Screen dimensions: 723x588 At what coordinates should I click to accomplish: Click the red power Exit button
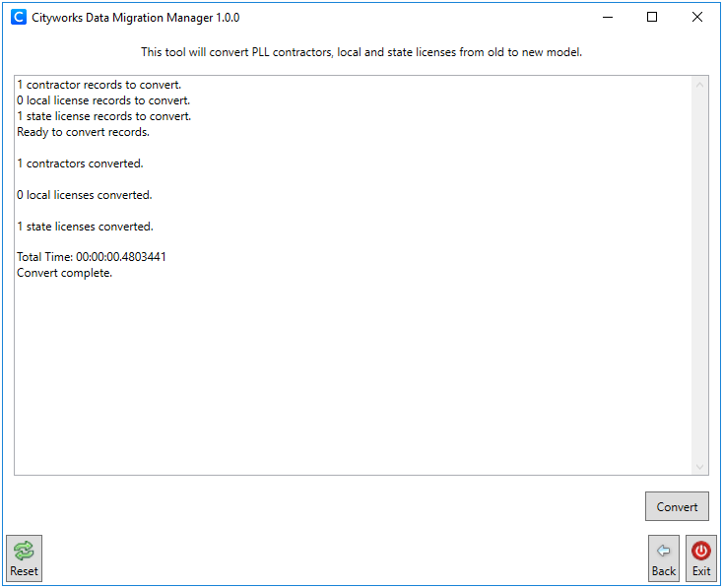(700, 558)
